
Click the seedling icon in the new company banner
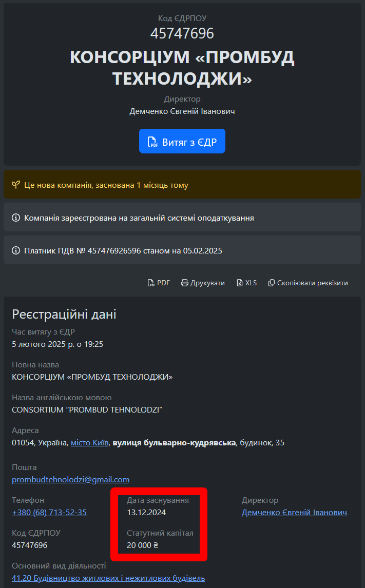coord(16,185)
